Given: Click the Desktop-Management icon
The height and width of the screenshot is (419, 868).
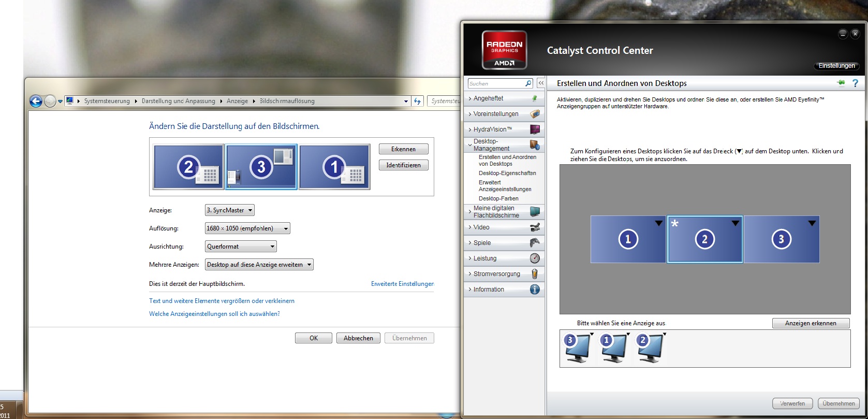Looking at the screenshot, I should point(535,145).
